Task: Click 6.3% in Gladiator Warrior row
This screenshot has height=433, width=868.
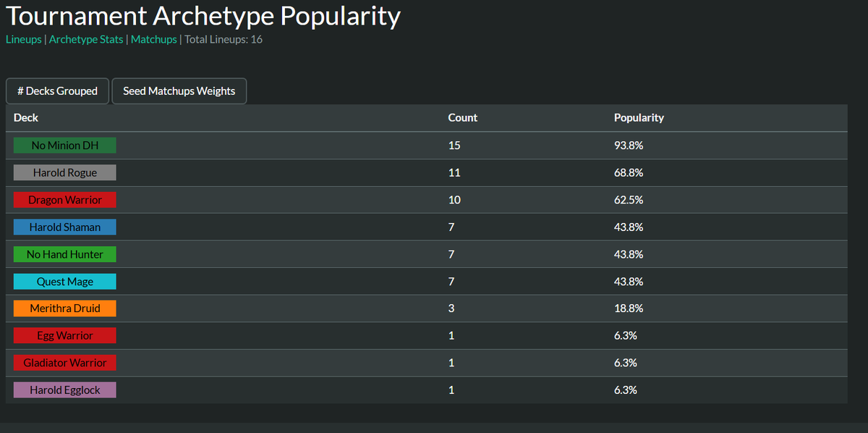Action: coord(626,363)
